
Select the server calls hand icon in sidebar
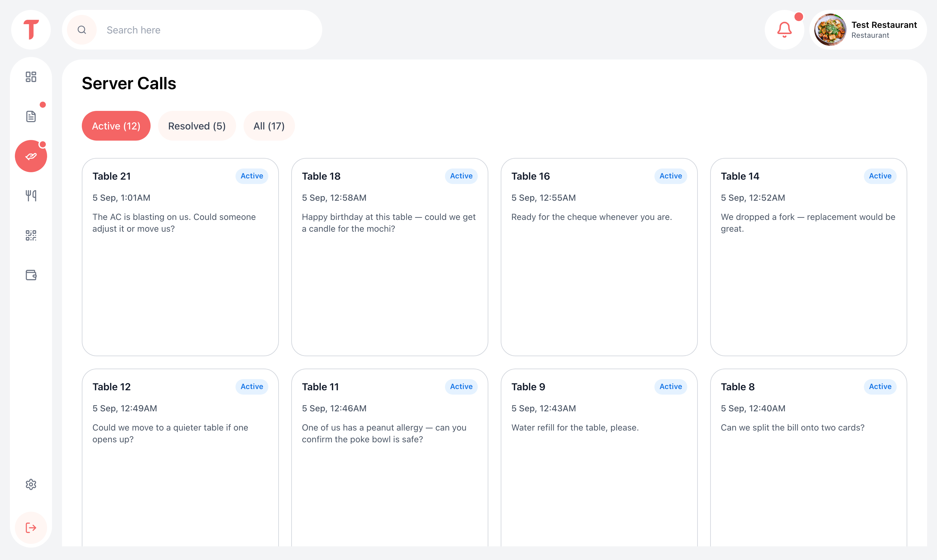tap(31, 156)
